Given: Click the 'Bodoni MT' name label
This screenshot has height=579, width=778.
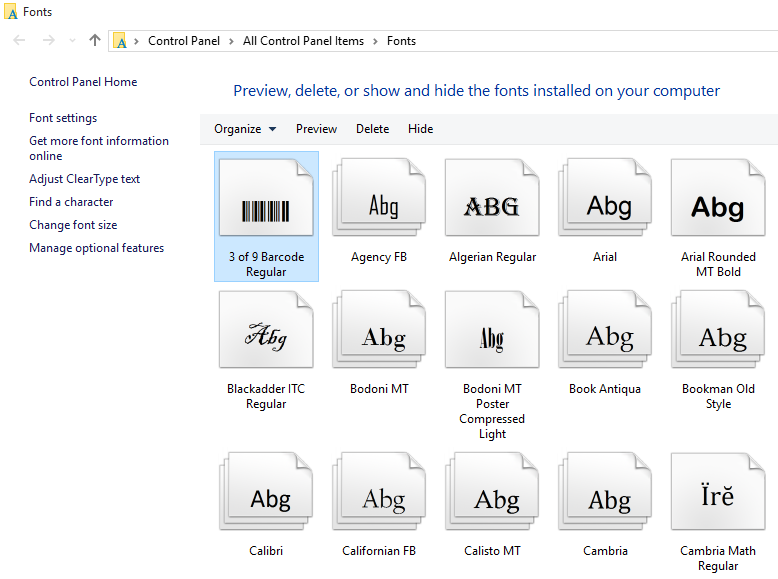Looking at the screenshot, I should [379, 389].
